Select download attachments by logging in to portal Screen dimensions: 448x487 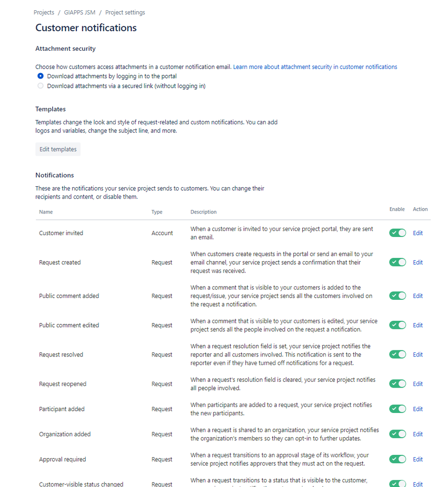tap(40, 76)
